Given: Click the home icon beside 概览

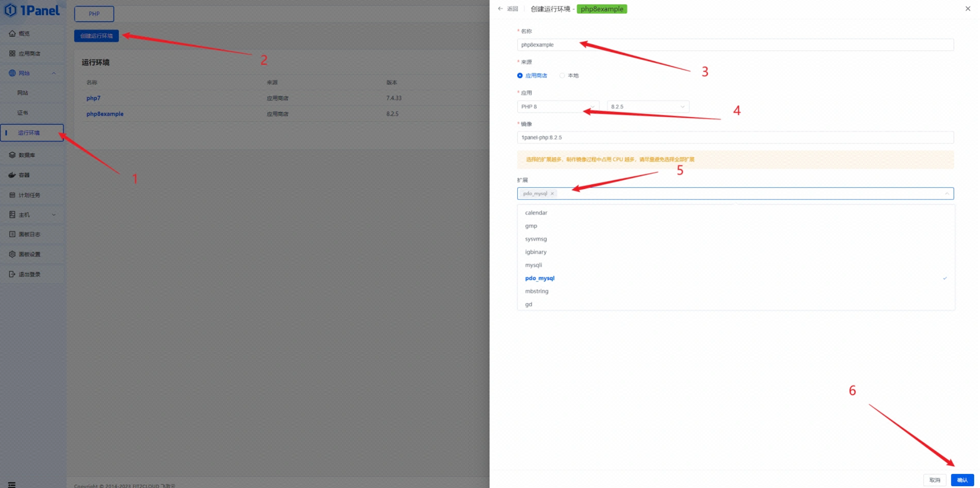Looking at the screenshot, I should (x=12, y=34).
